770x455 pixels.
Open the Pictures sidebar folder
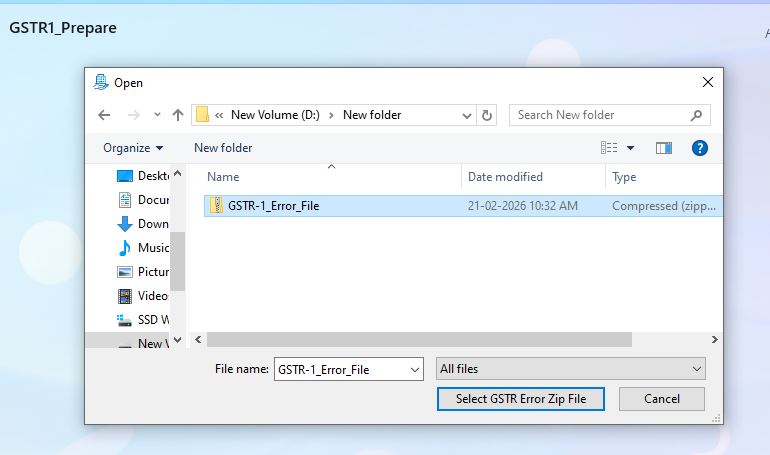coord(152,271)
